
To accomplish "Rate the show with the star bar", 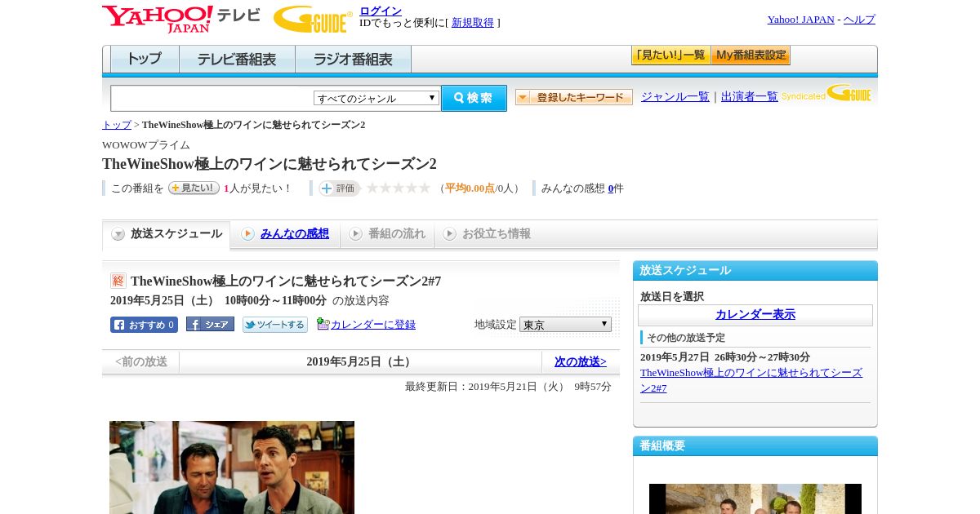I will point(398,188).
